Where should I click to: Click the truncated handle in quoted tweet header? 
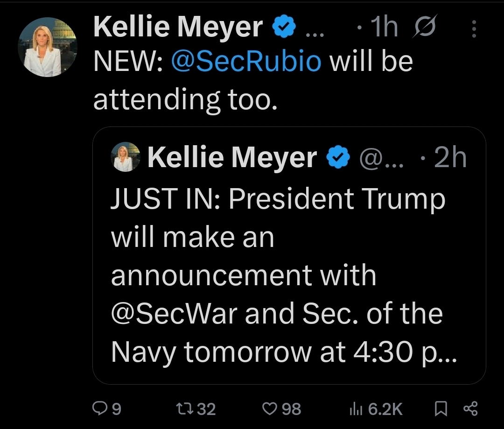coord(382,159)
